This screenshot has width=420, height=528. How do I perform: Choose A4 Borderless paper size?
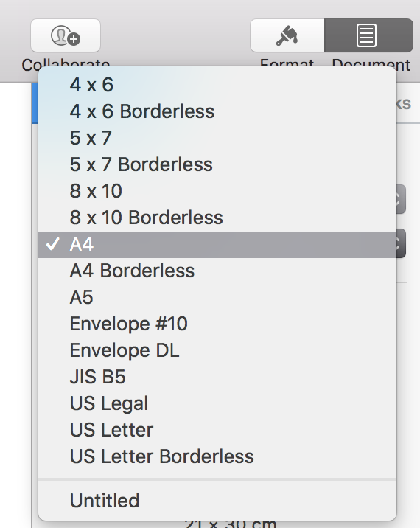[217, 271]
